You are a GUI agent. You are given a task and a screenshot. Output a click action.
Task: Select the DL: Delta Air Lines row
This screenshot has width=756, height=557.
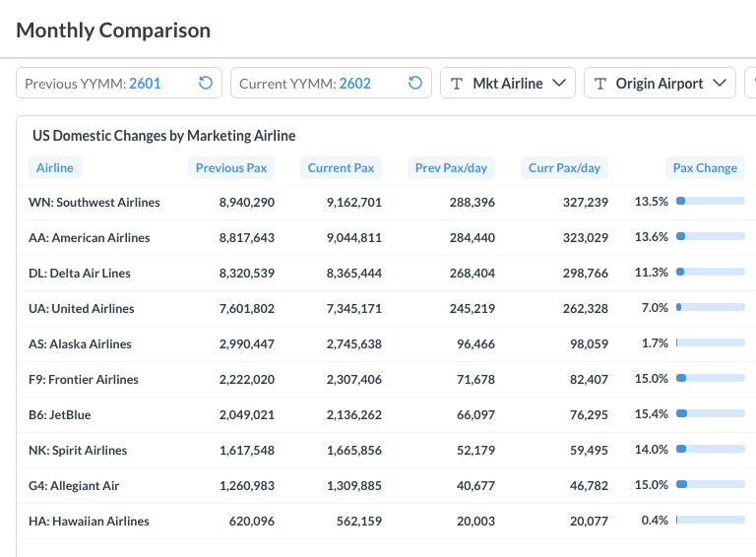80,274
